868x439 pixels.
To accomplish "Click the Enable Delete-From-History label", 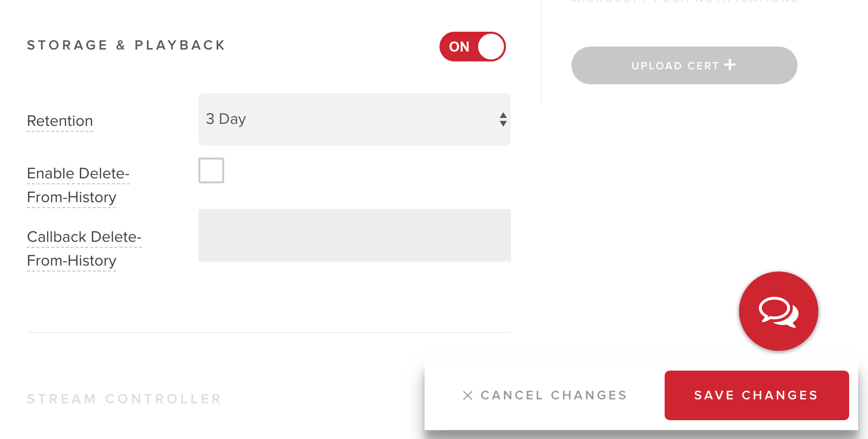I will click(x=78, y=185).
